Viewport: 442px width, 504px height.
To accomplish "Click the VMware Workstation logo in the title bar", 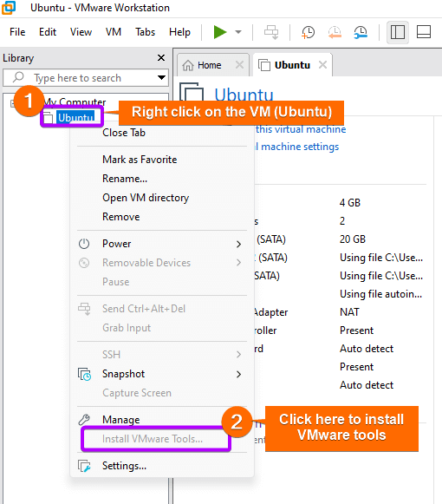I will 9,8.
